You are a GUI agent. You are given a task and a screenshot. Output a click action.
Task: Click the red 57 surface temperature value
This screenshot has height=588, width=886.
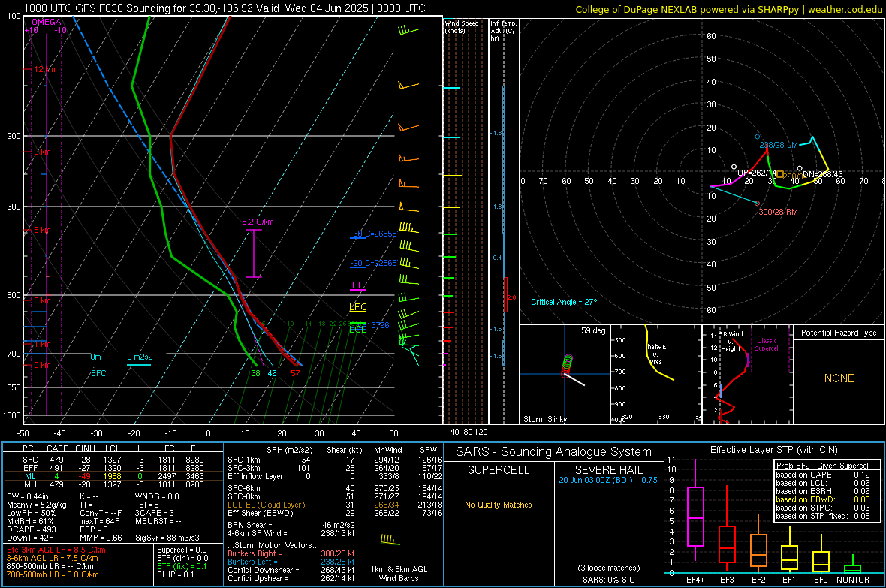(295, 373)
